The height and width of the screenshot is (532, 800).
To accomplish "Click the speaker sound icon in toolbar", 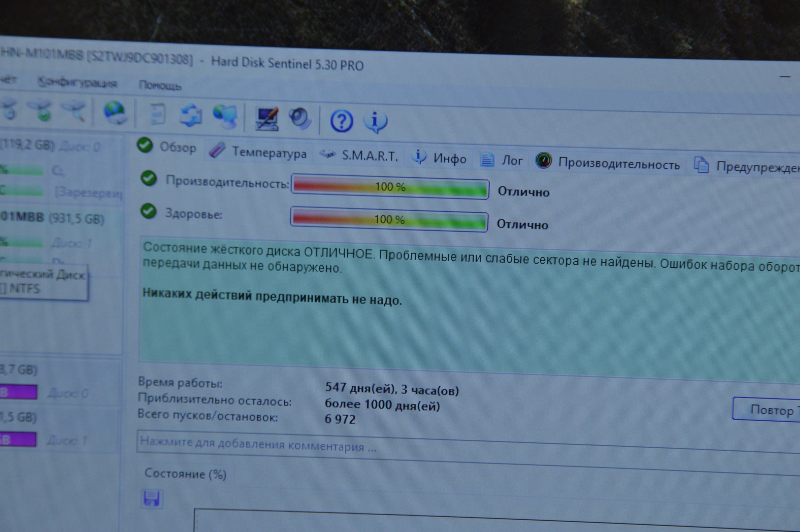I will [x=300, y=119].
